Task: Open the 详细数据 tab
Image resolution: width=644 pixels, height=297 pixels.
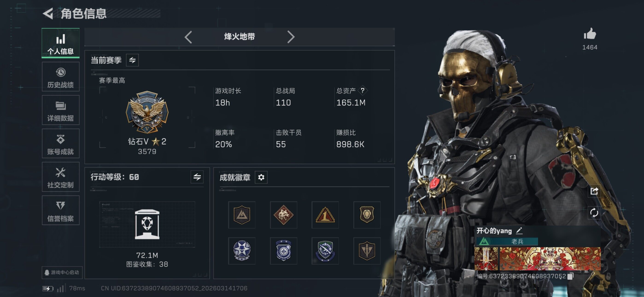Action: 61,110
